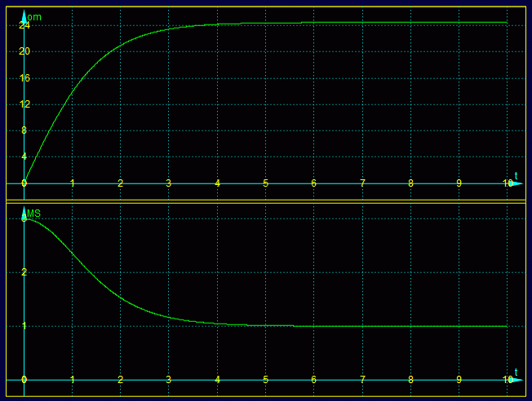Image resolution: width=532 pixels, height=401 pixels.
Task: Select the 'MS' axis label
Action: point(34,214)
